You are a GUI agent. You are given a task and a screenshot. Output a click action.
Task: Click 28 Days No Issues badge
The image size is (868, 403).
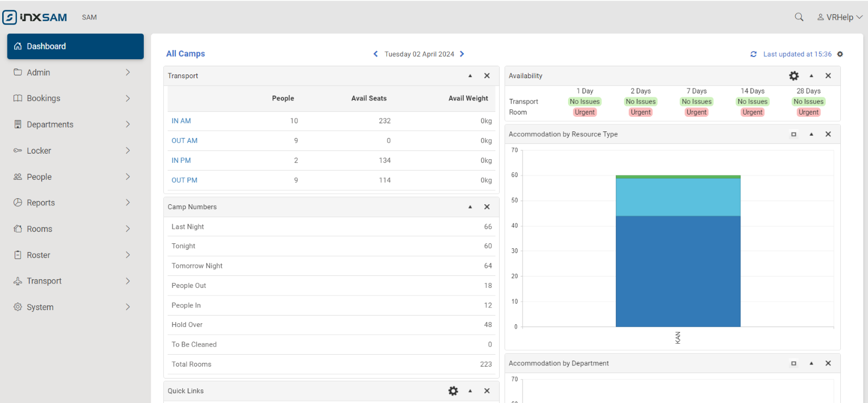(808, 102)
